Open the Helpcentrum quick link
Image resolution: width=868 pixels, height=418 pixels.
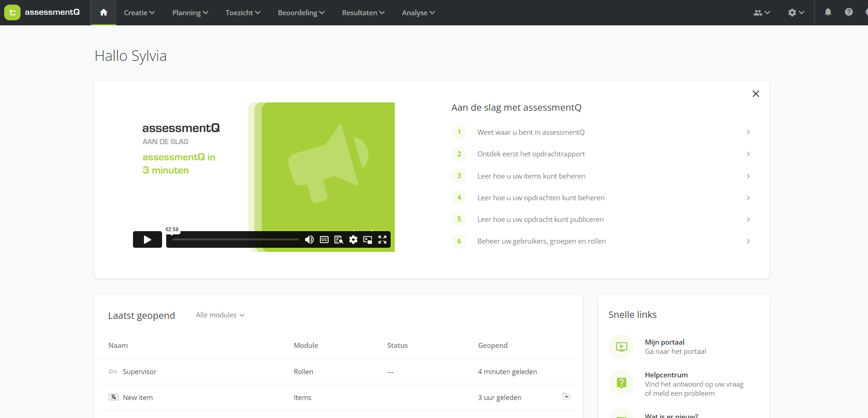tap(694, 384)
